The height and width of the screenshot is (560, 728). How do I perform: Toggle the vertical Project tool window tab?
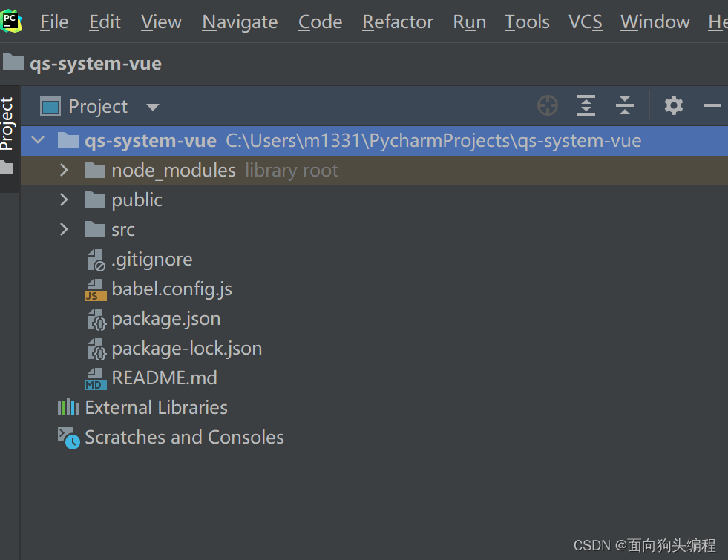[x=7, y=124]
